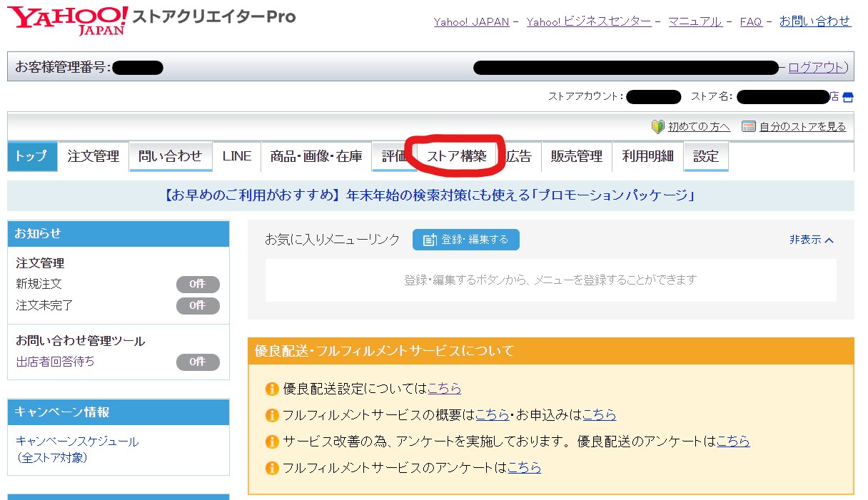Open the お問い合わせ link in header
Viewport: 868px width, 500px height.
pos(814,21)
